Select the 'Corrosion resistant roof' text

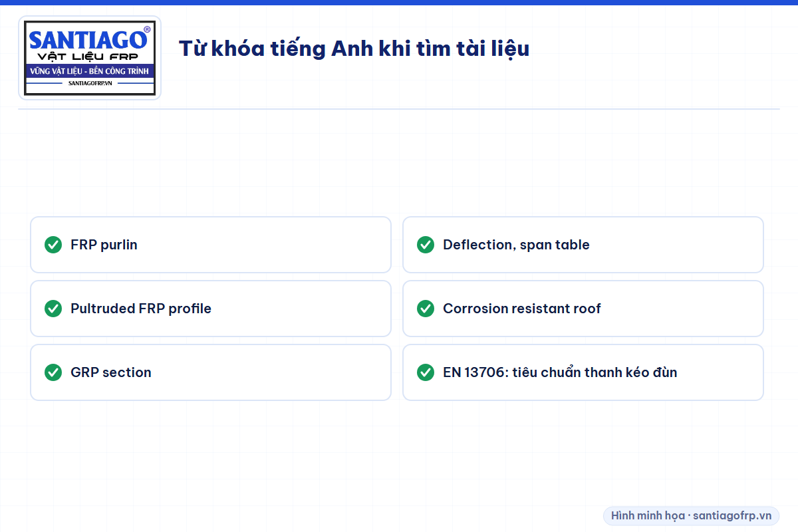522,309
